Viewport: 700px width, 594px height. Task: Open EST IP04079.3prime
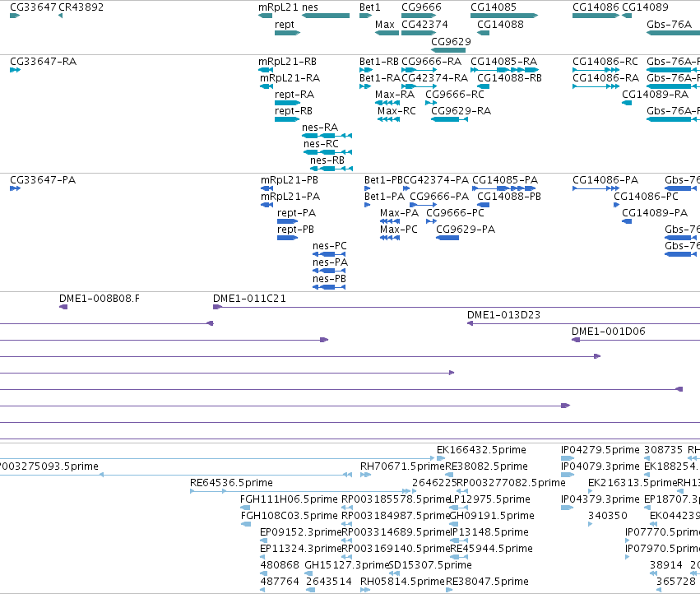(x=600, y=466)
